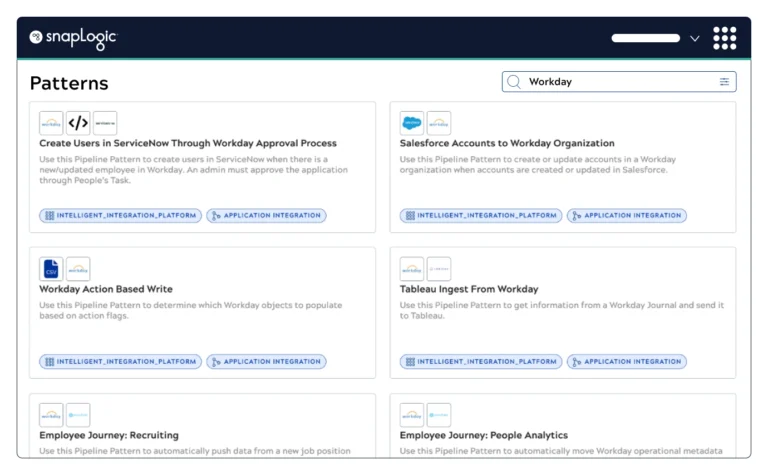Viewport: 768px width, 475px height.
Task: Click ServiceNow icon on Create Users card
Action: 105,123
